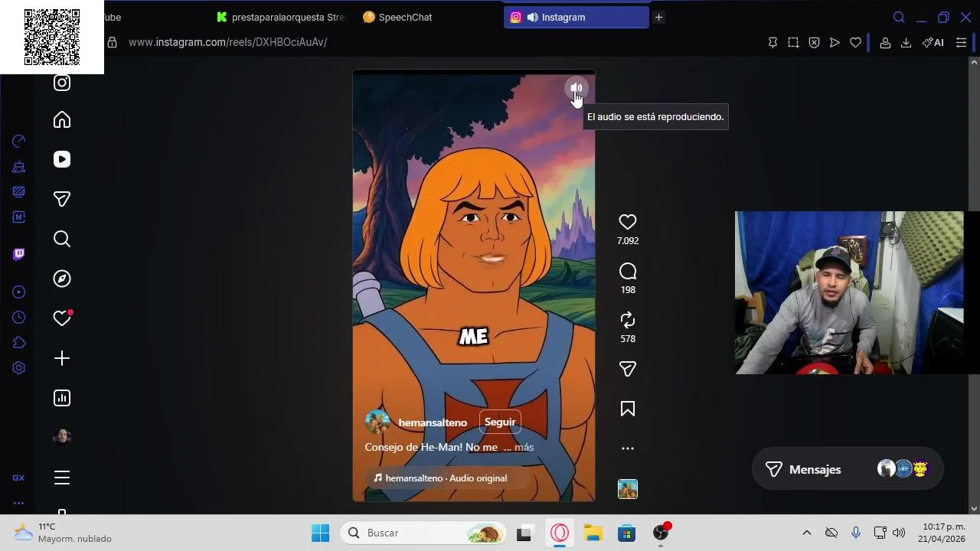This screenshot has width=980, height=551.
Task: Open browsing history clock icon
Action: point(19,317)
